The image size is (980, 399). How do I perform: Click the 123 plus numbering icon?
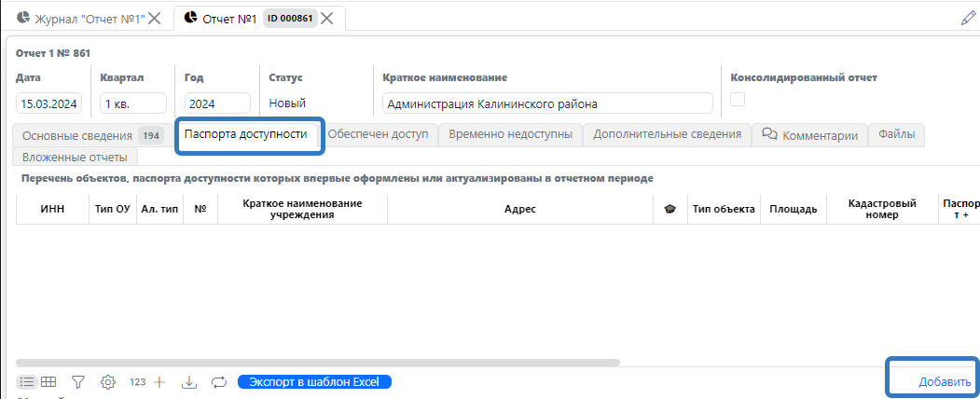(x=147, y=381)
